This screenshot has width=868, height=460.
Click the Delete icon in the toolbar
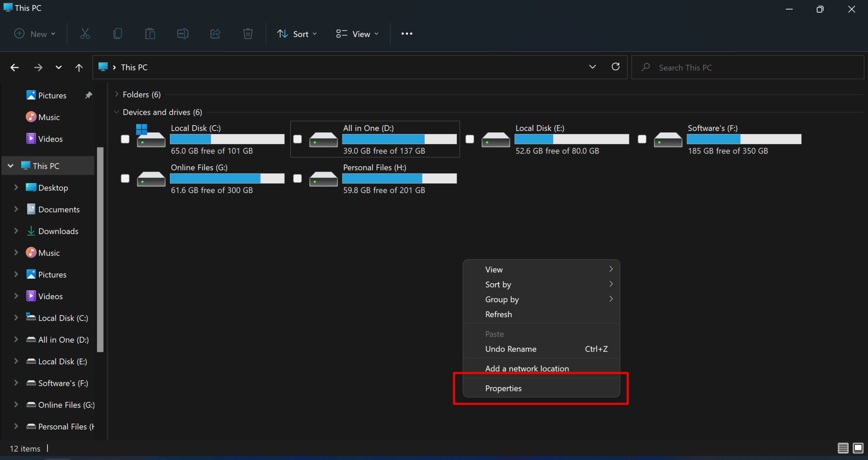[248, 33]
